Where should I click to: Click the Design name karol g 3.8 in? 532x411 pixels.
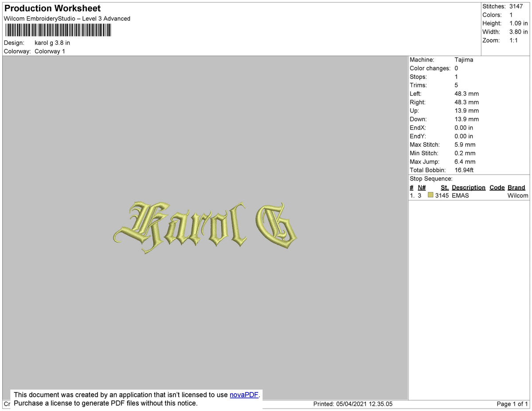(x=52, y=43)
